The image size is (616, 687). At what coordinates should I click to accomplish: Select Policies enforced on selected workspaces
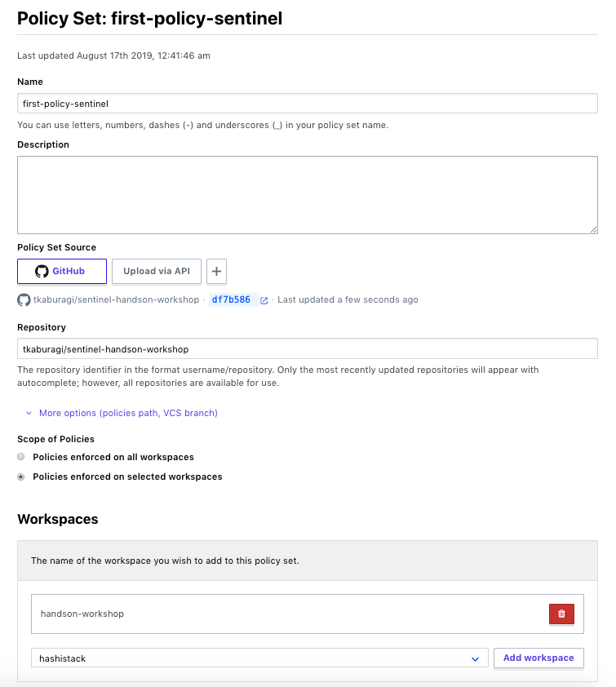click(x=21, y=476)
